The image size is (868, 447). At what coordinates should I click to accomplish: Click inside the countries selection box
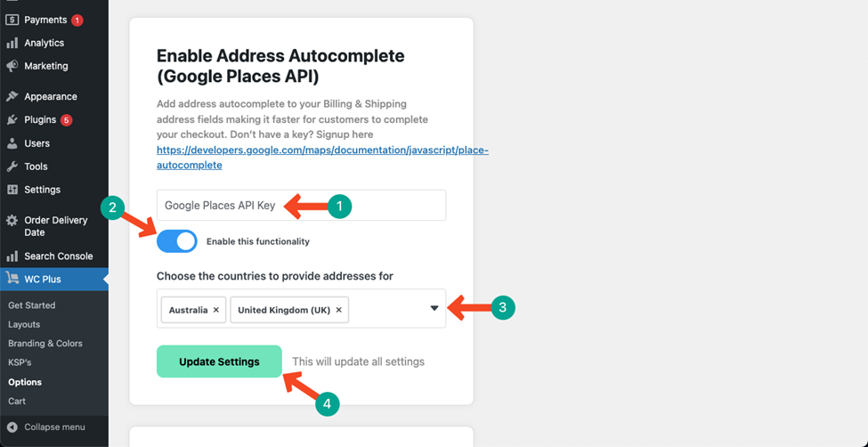click(301, 308)
